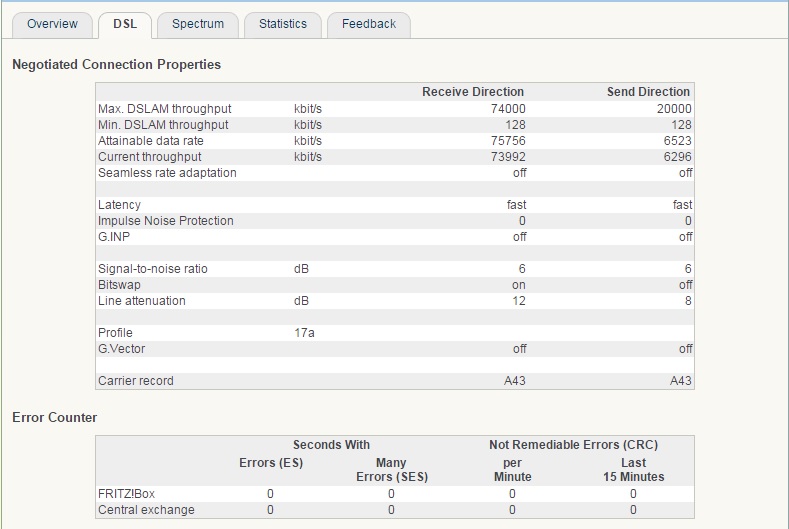
Task: Click the Send Direction column header
Action: [648, 92]
